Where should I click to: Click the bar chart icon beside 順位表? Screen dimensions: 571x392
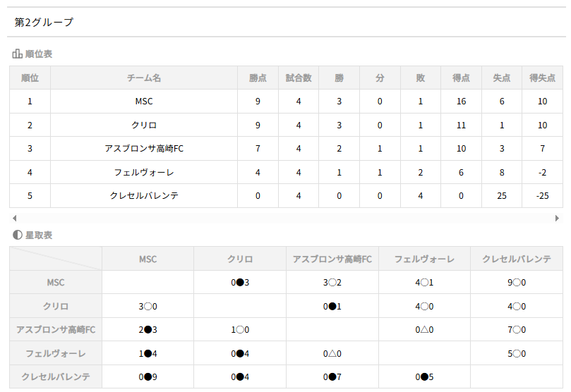coord(17,54)
